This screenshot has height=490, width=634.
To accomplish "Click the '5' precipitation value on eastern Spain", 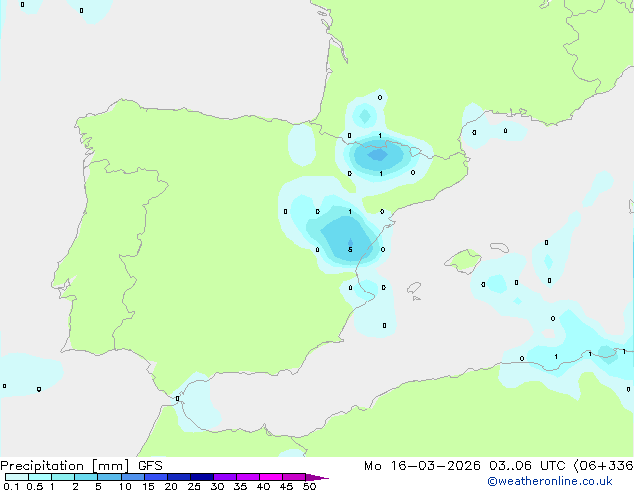I will pos(350,249).
